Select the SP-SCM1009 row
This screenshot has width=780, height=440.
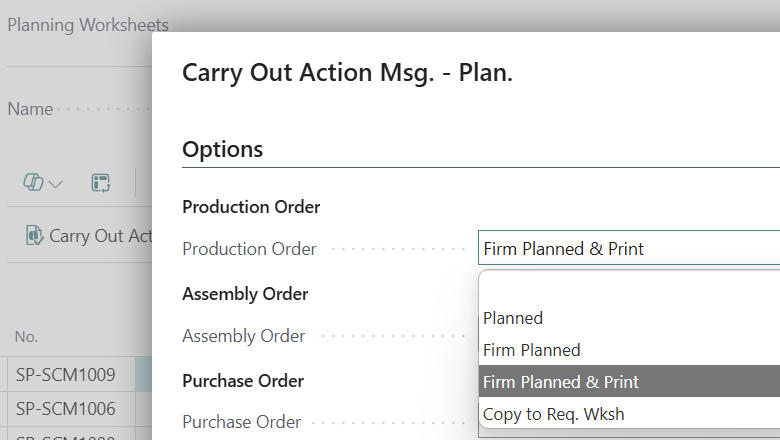coord(66,376)
